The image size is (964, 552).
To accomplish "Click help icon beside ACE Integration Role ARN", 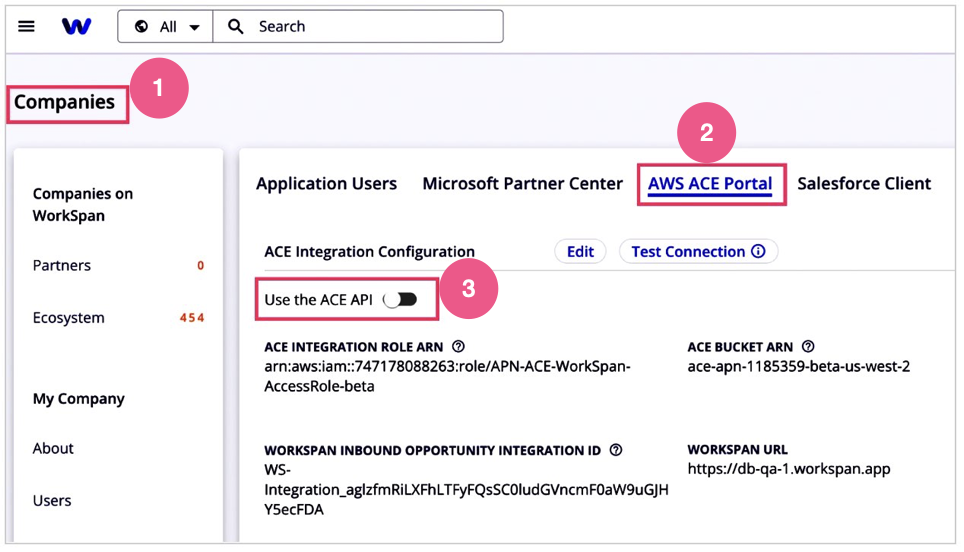I will (458, 347).
